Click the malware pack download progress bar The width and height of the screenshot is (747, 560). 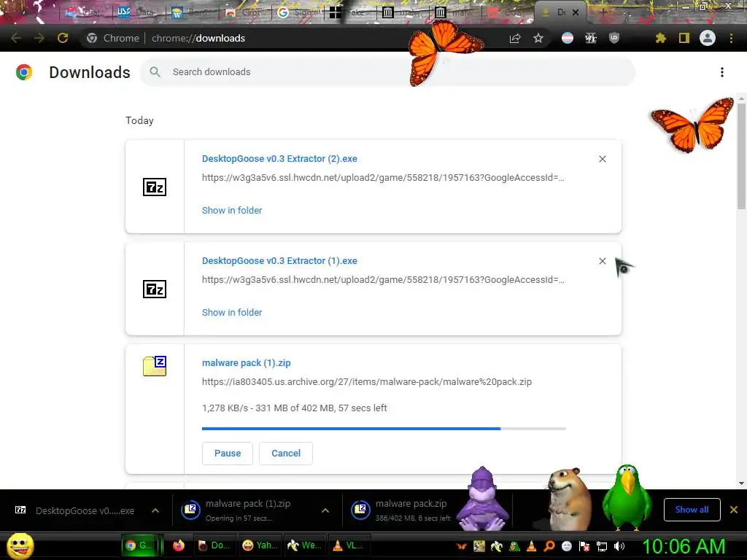click(384, 429)
